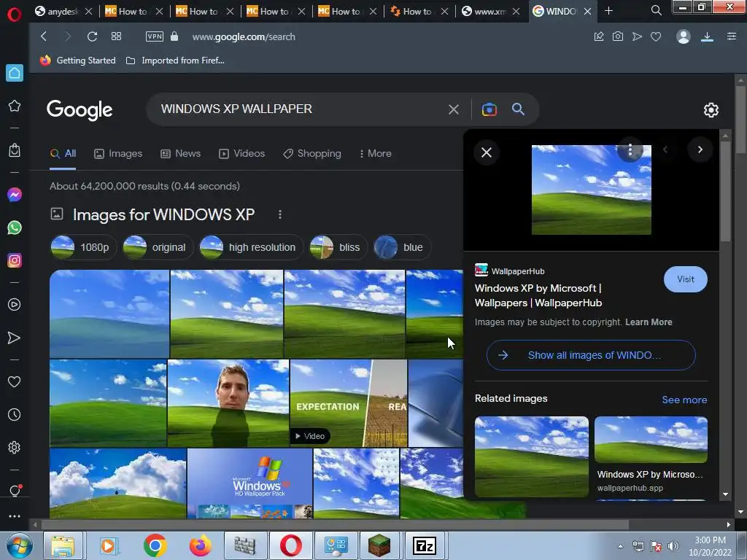Open the man's face Bliss thumbnail
747x560 pixels.
coord(228,403)
